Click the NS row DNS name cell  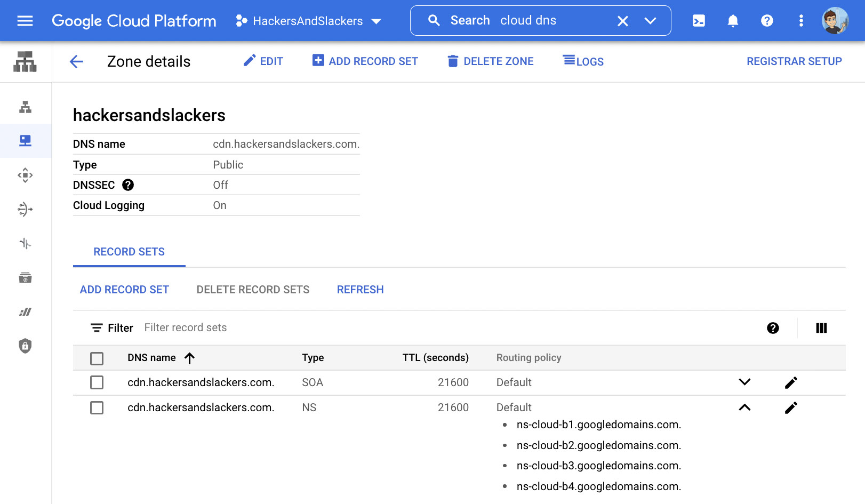pyautogui.click(x=201, y=407)
